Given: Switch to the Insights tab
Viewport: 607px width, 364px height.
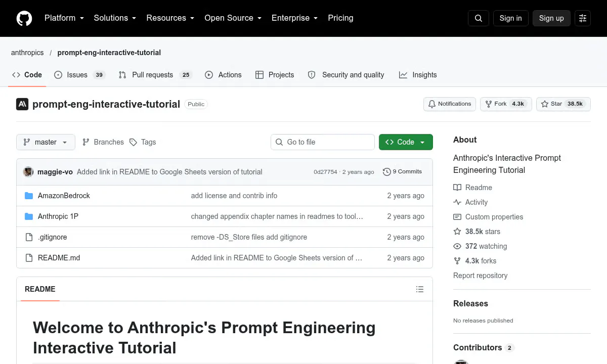Looking at the screenshot, I should tap(418, 75).
